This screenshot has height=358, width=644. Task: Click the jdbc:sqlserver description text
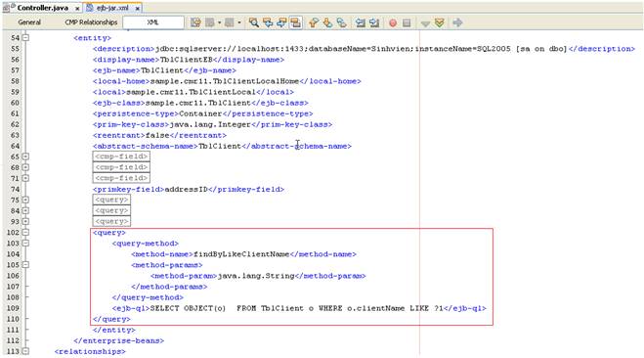[x=361, y=49]
